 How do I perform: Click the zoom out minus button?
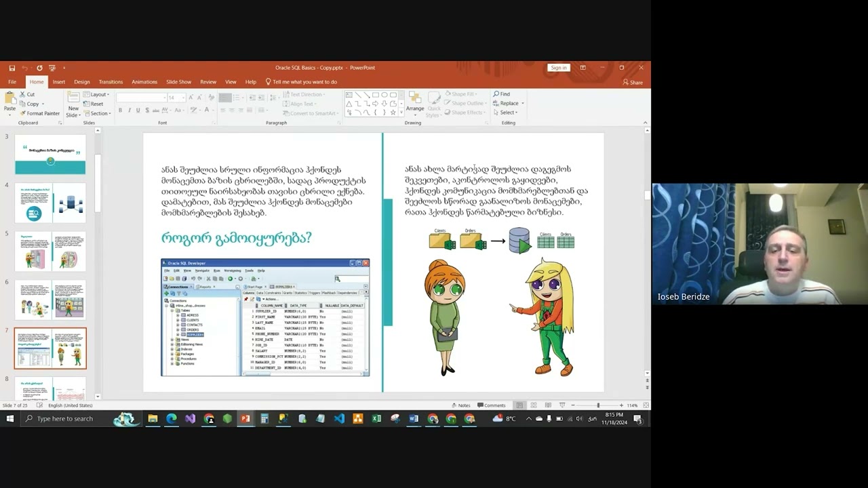pos(573,405)
